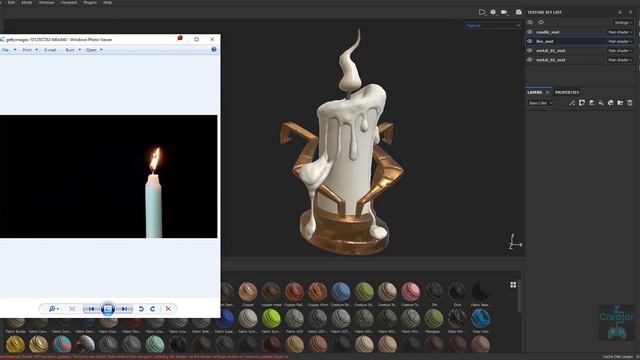This screenshot has height=360, width=640.
Task: Switch the shelf to grid view
Action: pos(513,285)
